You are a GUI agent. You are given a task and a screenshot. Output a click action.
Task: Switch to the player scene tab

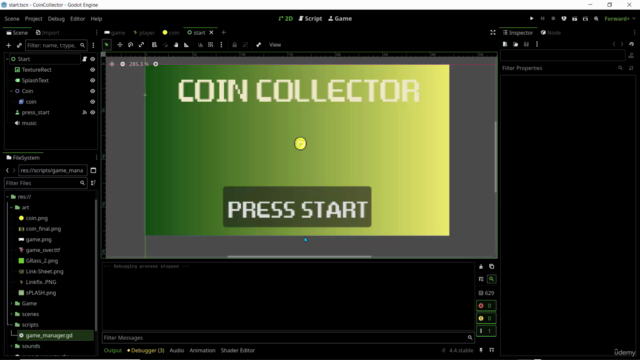pos(144,33)
